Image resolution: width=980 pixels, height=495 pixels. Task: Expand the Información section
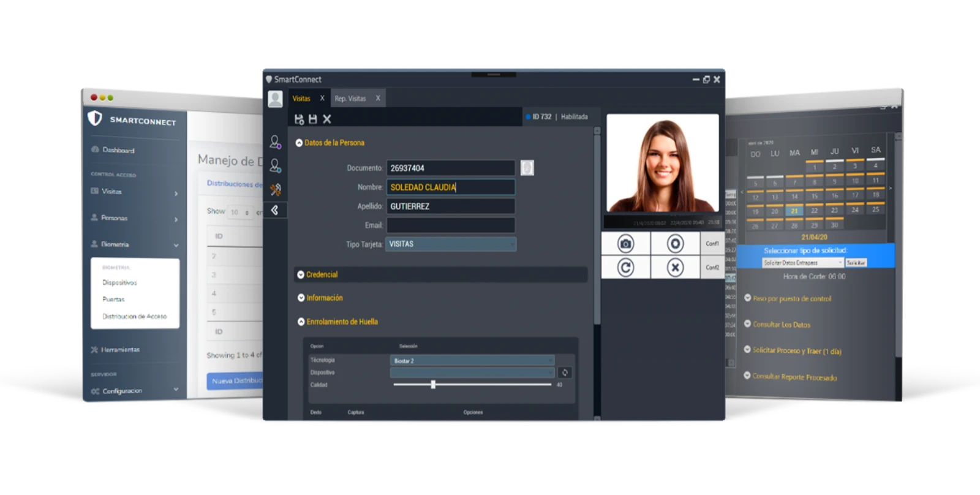click(x=320, y=298)
